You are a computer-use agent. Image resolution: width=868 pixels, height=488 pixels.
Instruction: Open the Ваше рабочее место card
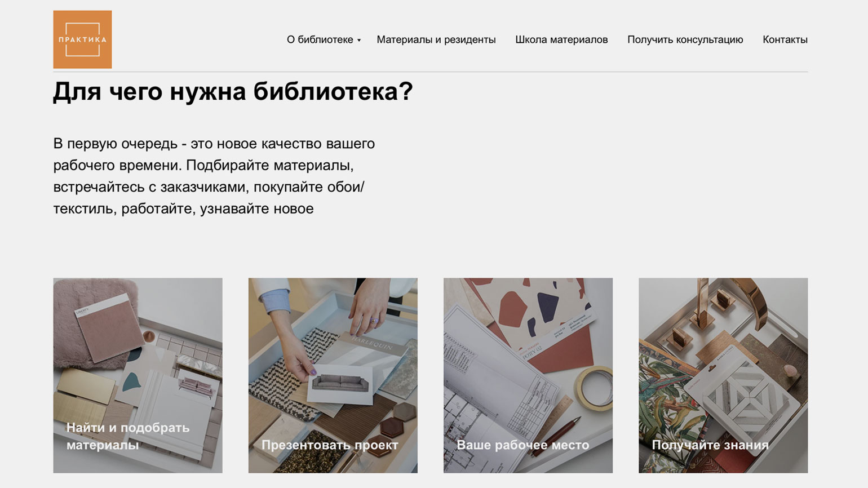[528, 375]
